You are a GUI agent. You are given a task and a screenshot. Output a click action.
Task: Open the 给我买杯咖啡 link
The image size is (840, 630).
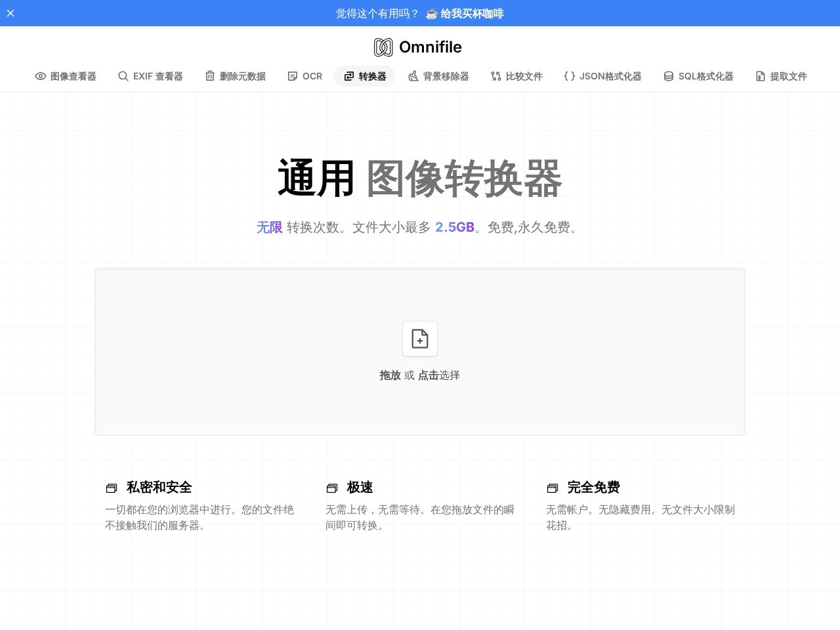pos(465,14)
